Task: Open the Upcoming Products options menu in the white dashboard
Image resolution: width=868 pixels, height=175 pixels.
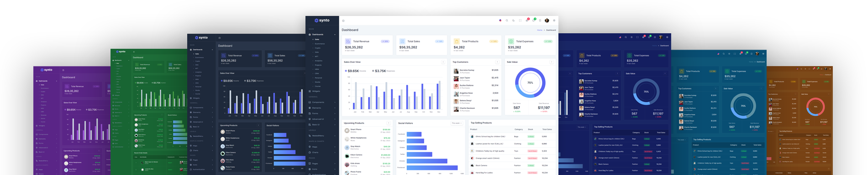Action: pos(389,123)
